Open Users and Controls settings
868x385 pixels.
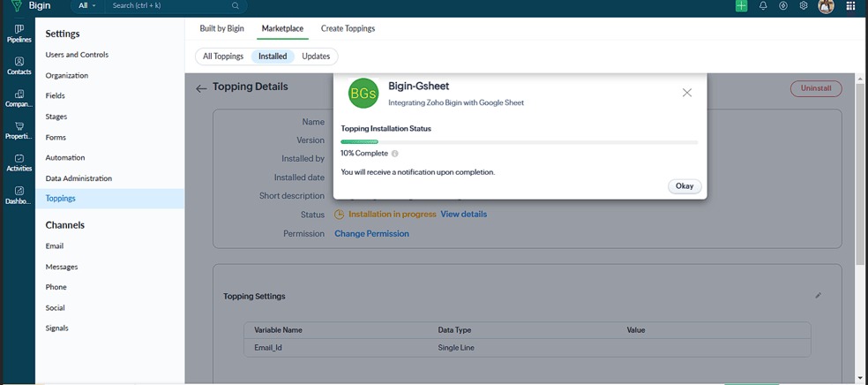tap(77, 55)
